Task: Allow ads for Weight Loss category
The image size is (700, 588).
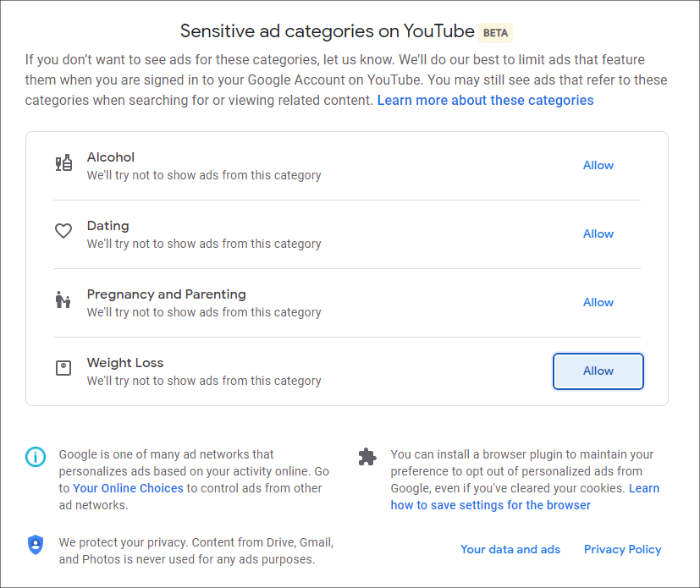Action: tap(598, 371)
